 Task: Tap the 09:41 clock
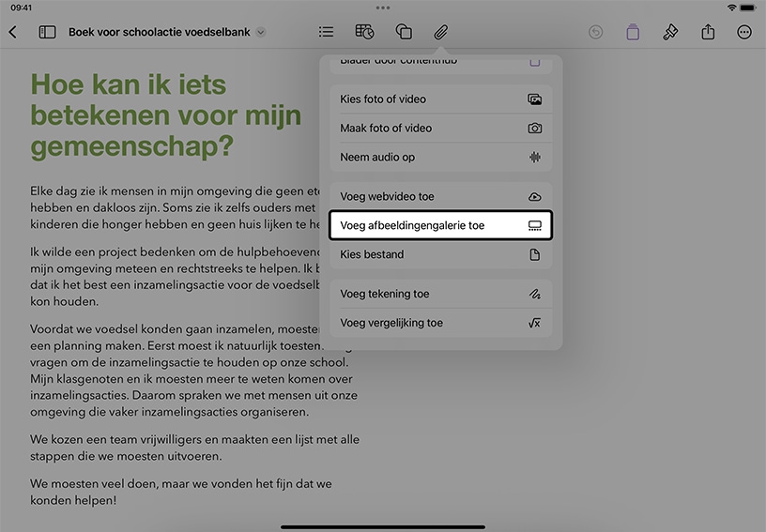pos(21,8)
